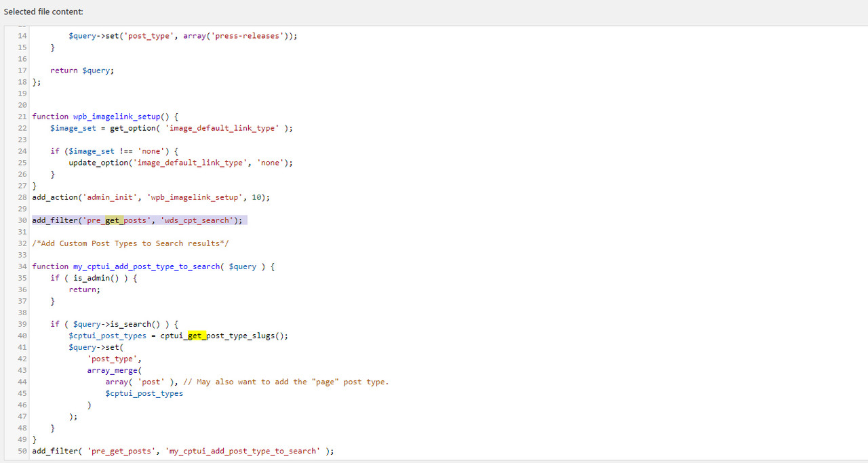Click 'my_cptui_add_post_type_to_search' string on line 50
The image size is (868, 463).
point(243,451)
